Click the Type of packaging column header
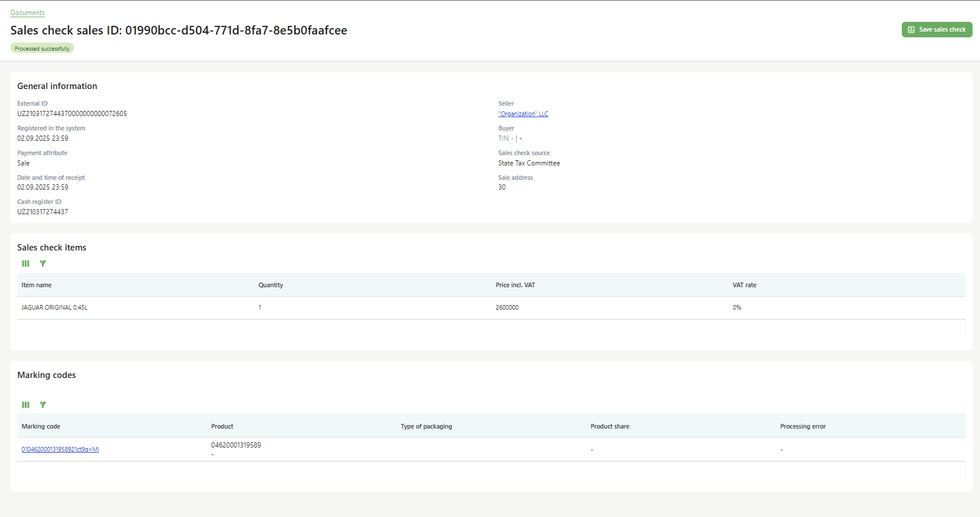 point(426,427)
